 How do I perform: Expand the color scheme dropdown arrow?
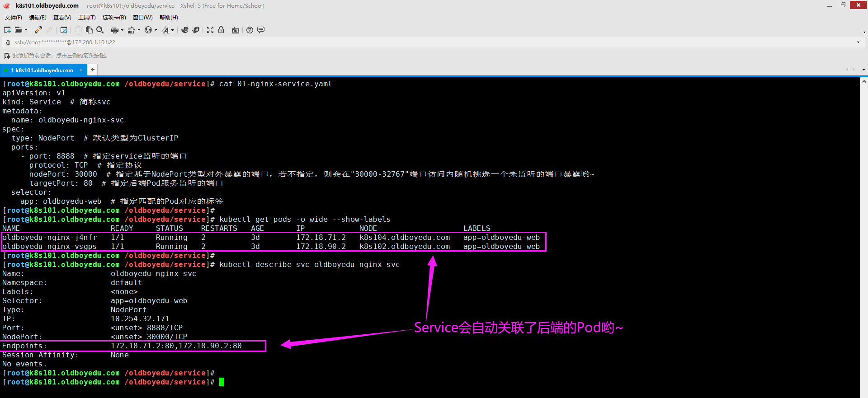(139, 30)
